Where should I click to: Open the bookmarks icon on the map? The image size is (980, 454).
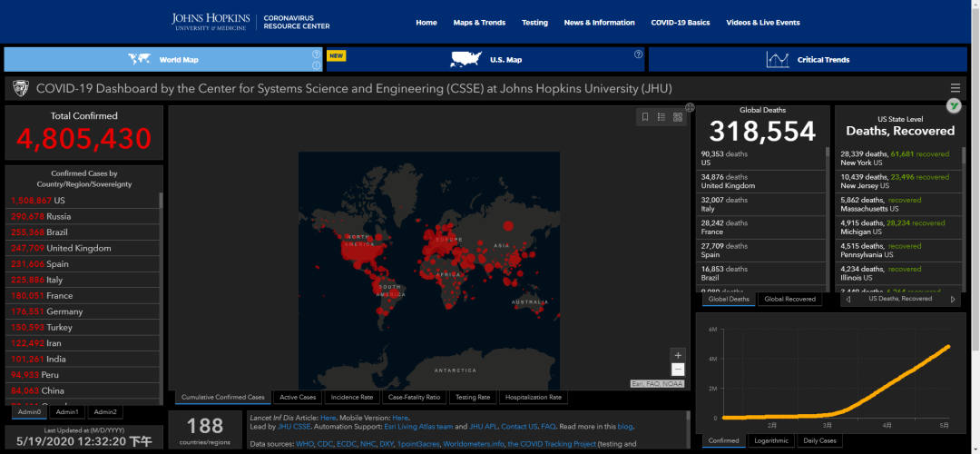[645, 117]
